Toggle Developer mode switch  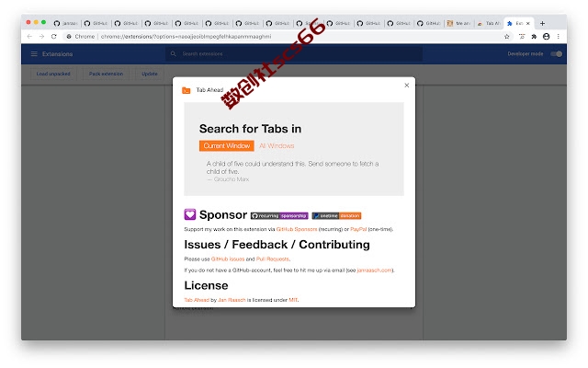[x=556, y=54]
